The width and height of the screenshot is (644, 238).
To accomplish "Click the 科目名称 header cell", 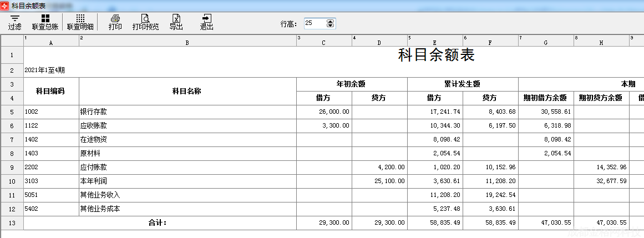I will coord(187,91).
